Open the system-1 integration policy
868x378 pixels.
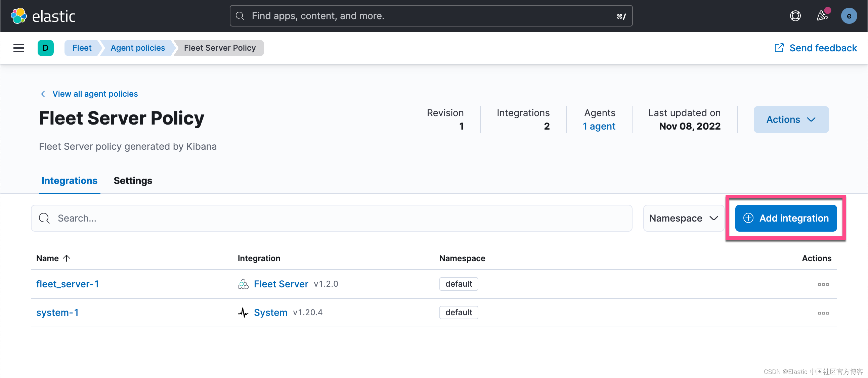pyautogui.click(x=57, y=312)
